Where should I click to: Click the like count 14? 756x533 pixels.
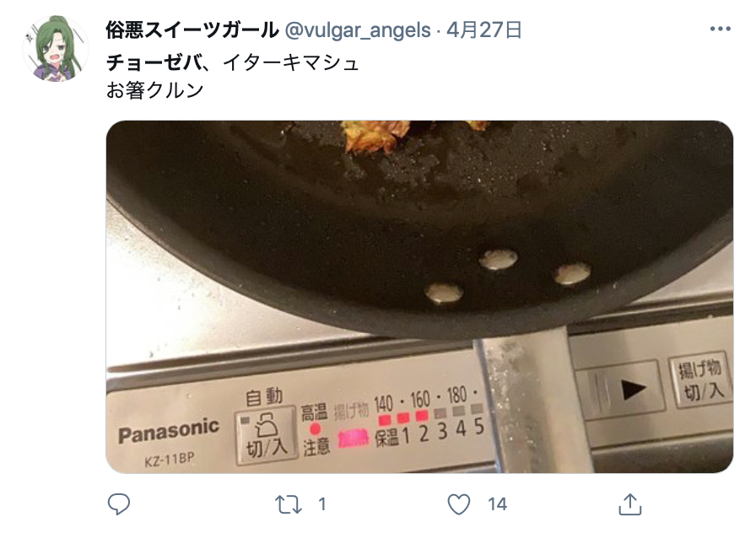pos(497,504)
